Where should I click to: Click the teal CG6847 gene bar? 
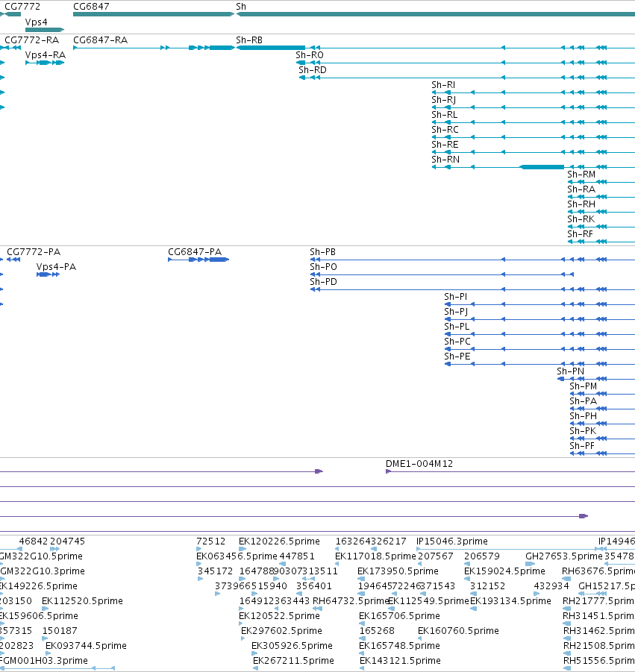point(154,14)
